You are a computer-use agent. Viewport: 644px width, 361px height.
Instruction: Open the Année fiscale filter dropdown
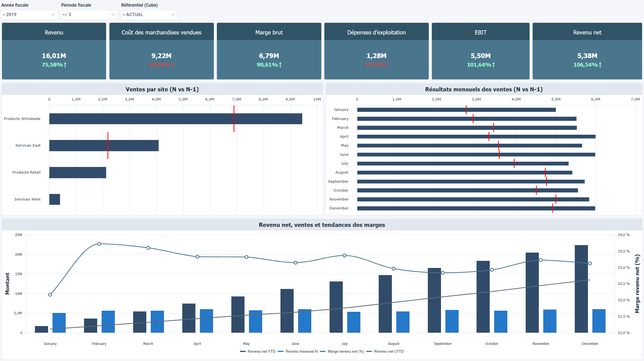point(29,14)
